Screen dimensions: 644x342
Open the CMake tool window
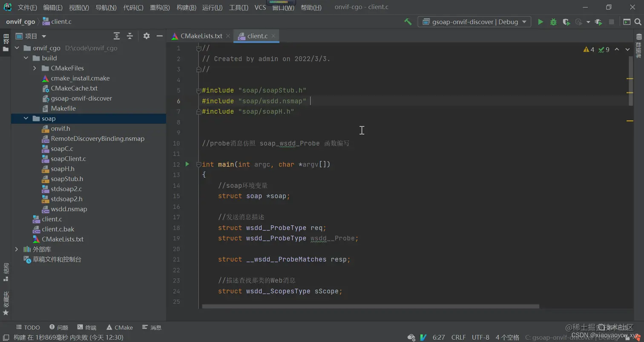[x=120, y=328]
